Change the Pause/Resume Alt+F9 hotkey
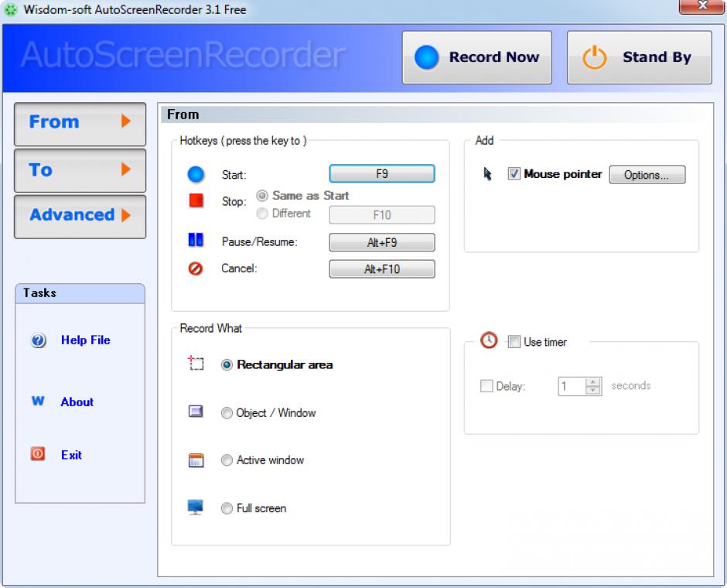The width and height of the screenshot is (727, 588). tap(382, 242)
